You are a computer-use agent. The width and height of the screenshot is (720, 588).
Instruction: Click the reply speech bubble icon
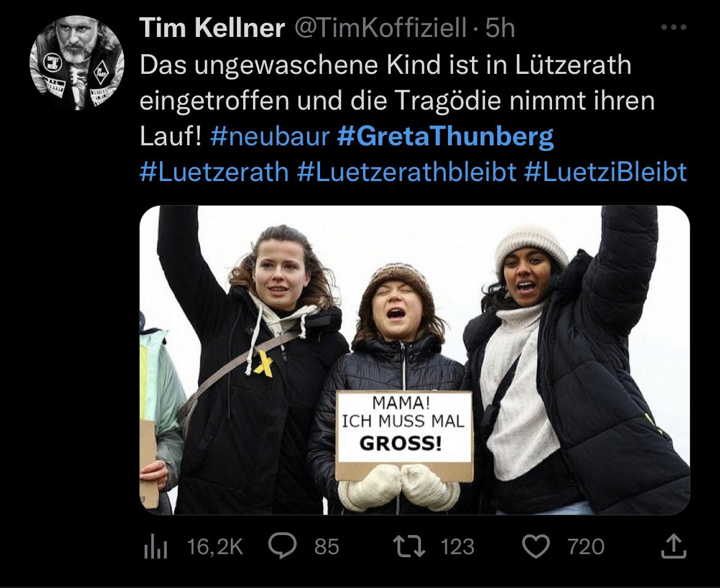click(282, 546)
